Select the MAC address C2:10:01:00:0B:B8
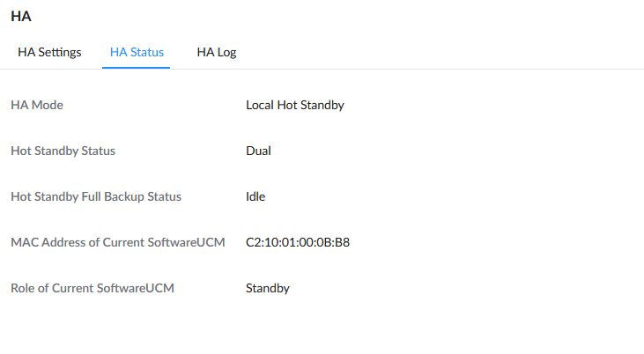Screen dimensions: 644x354 (x=298, y=242)
